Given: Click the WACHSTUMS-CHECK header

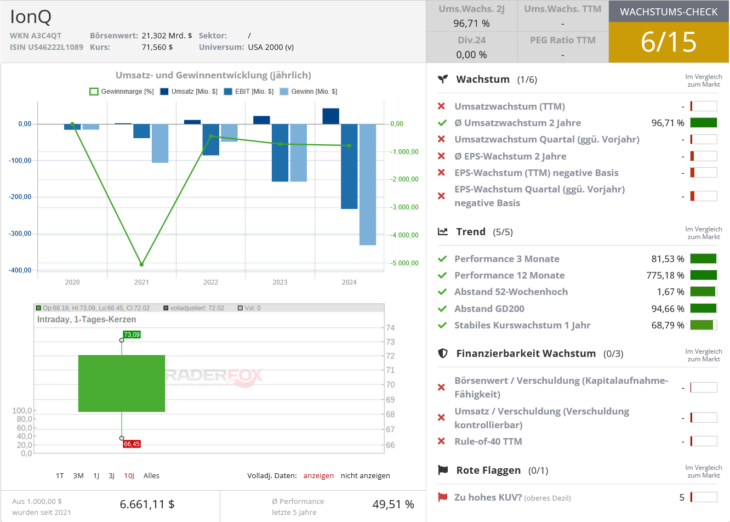Looking at the screenshot, I should click(669, 12).
